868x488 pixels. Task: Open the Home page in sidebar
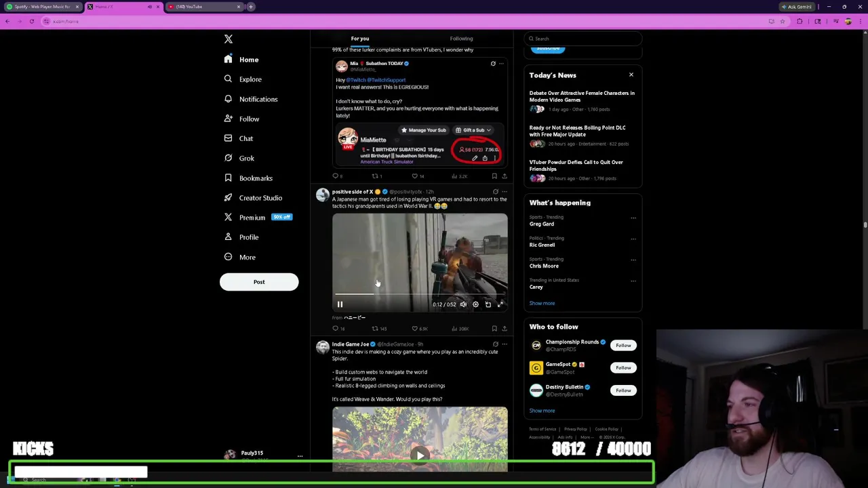tap(241, 60)
